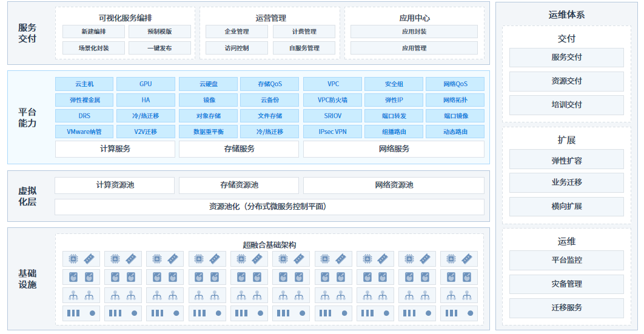Click the memory stick icon in the last node column
The width and height of the screenshot is (644, 334).
point(467,259)
